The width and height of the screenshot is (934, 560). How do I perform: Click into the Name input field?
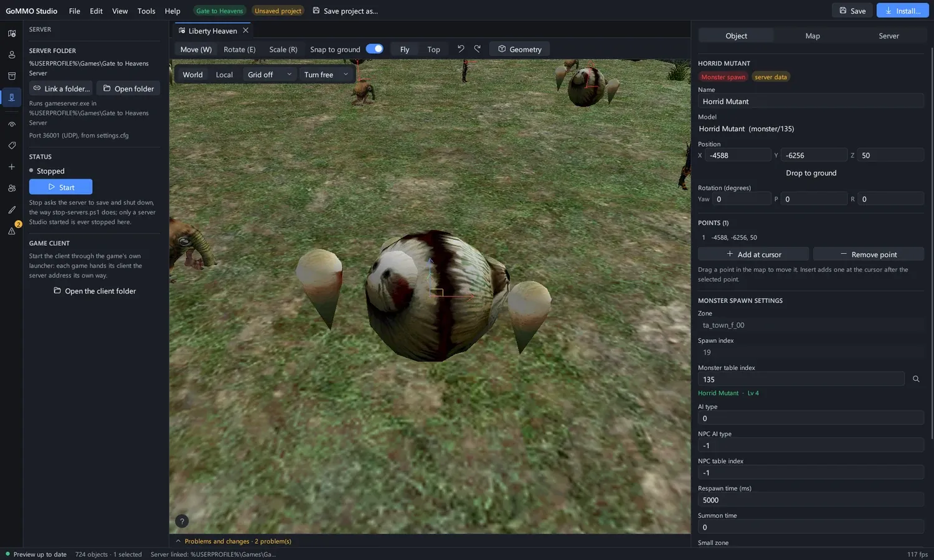pyautogui.click(x=811, y=101)
